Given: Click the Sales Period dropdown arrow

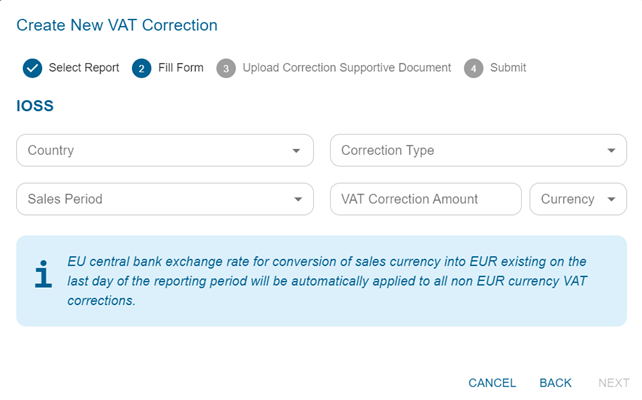Looking at the screenshot, I should (296, 200).
